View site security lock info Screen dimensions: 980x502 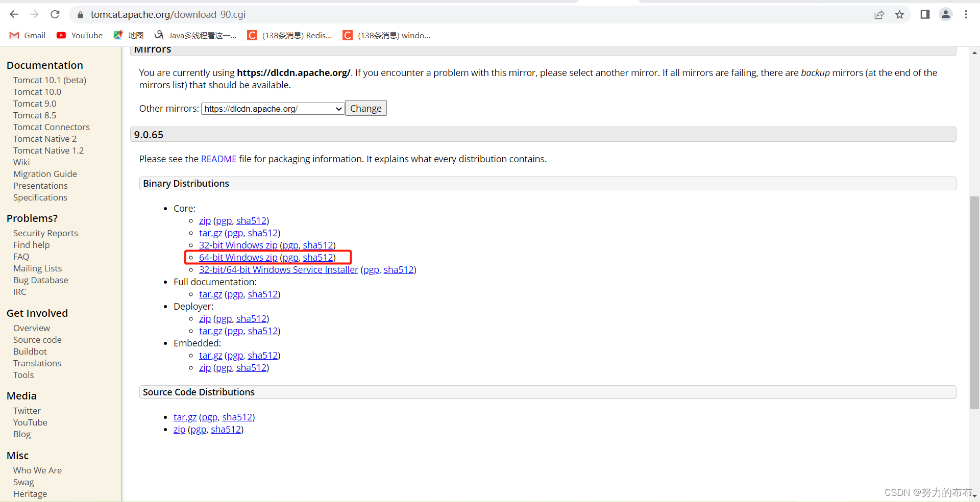pyautogui.click(x=80, y=15)
